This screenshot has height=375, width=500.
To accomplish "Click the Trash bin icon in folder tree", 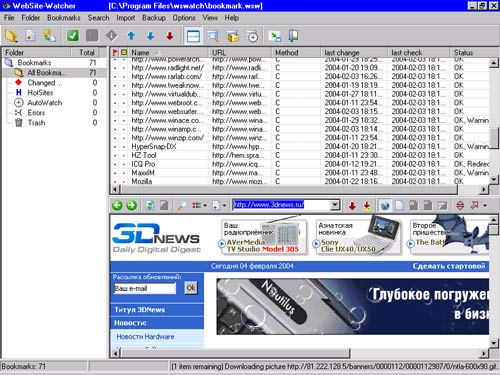I will click(x=19, y=123).
